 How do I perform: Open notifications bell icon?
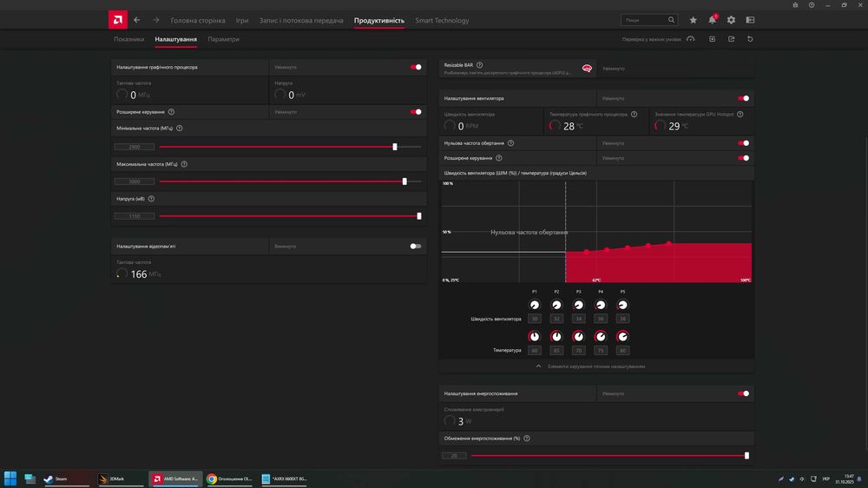pos(713,20)
